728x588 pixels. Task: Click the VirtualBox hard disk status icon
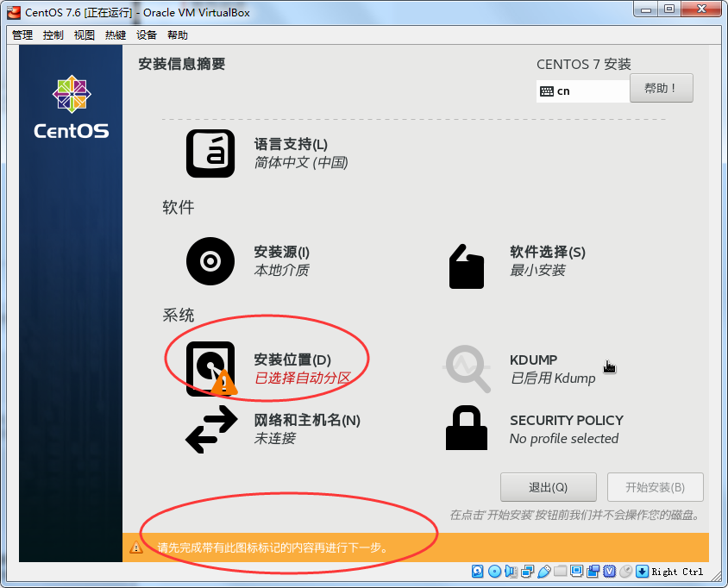477,572
